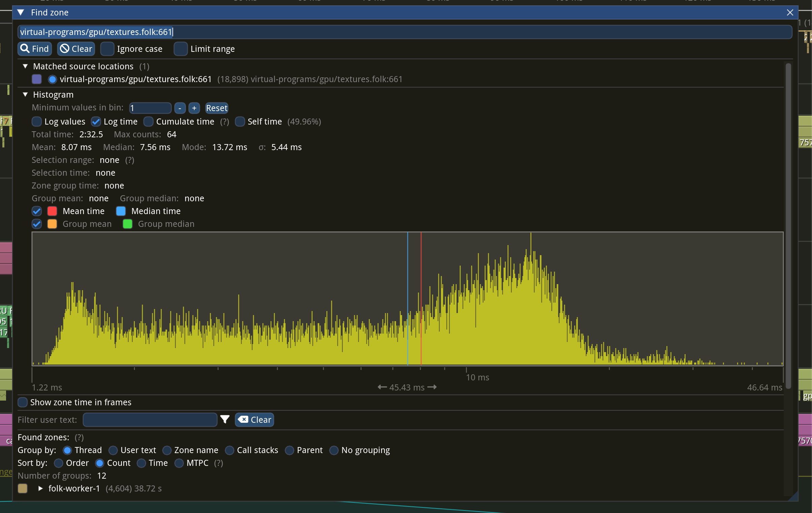
Task: Collapse Matched source locations section
Action: point(25,66)
